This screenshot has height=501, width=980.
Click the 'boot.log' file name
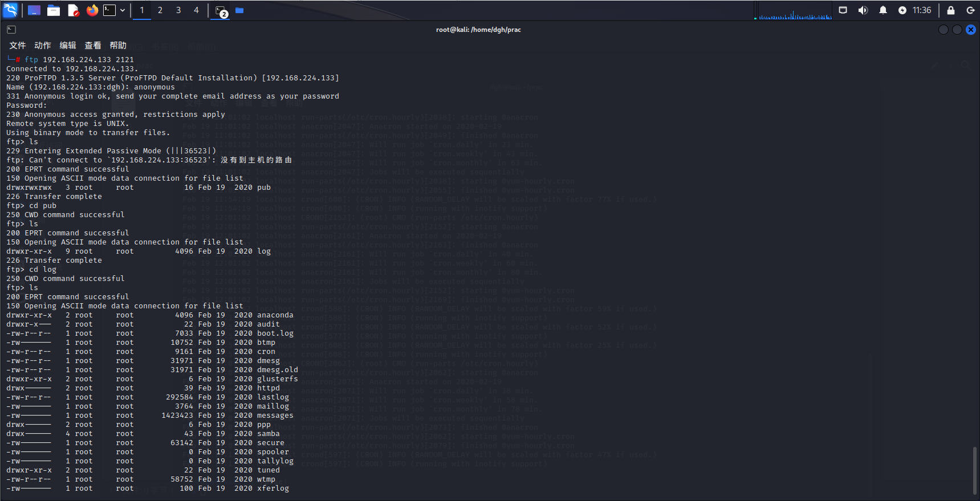275,333
